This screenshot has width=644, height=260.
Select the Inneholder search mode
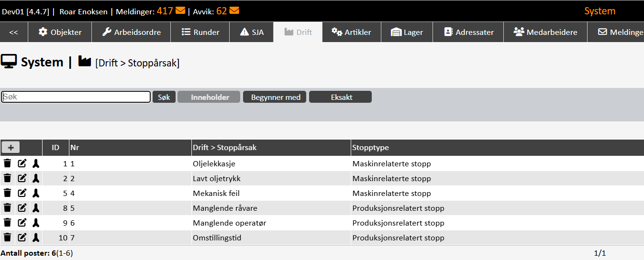pyautogui.click(x=209, y=97)
